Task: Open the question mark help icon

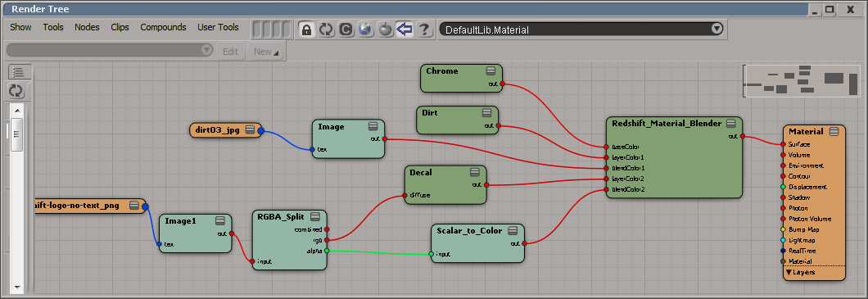Action: (x=424, y=29)
